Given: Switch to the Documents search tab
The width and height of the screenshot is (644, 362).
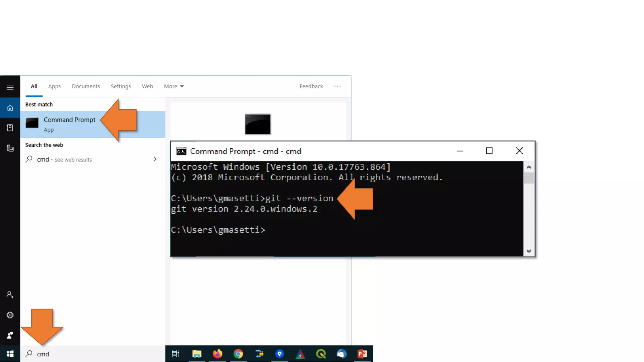Looking at the screenshot, I should 86,86.
